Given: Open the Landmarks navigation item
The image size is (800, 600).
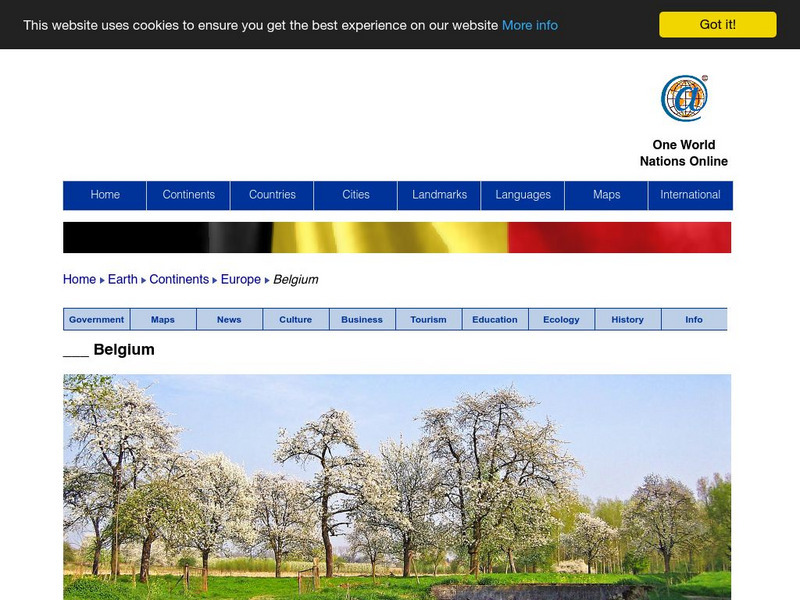Looking at the screenshot, I should pos(440,195).
